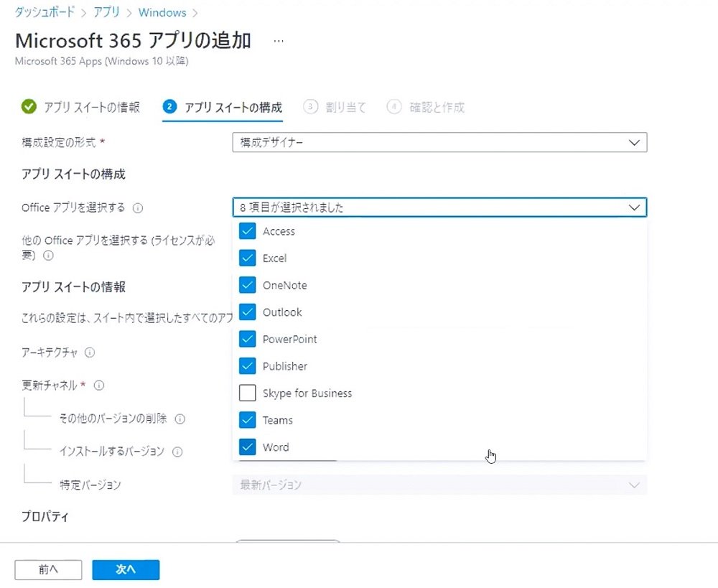Uncheck the Excel checkbox
This screenshot has height=588, width=718.
point(247,258)
